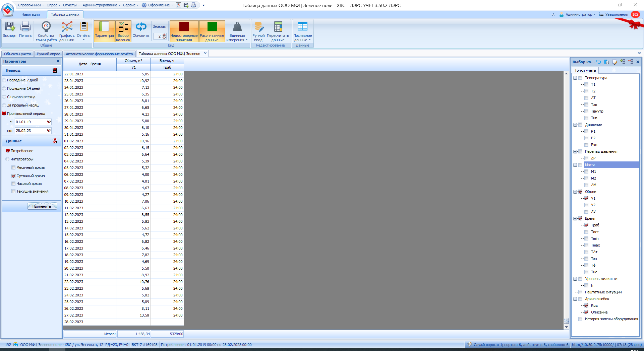
Task: Open Свойства точки учёта
Action: [46, 31]
